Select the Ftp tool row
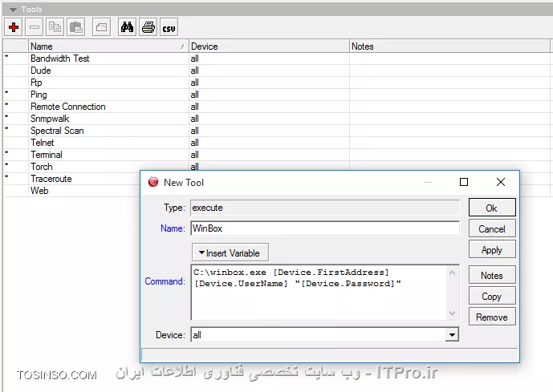The height and width of the screenshot is (392, 553). (276, 83)
